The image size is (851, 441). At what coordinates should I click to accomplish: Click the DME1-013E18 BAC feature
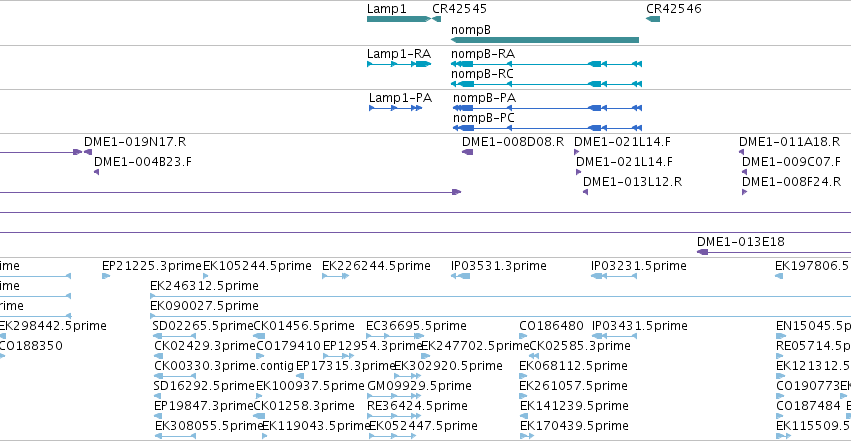tap(774, 252)
